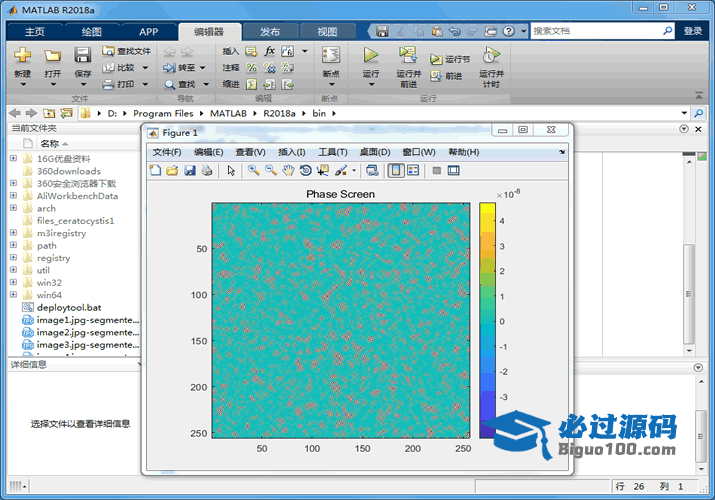Select the Data Cursor tool in Figure 1
Viewport: 715px width, 500px height.
tap(323, 170)
